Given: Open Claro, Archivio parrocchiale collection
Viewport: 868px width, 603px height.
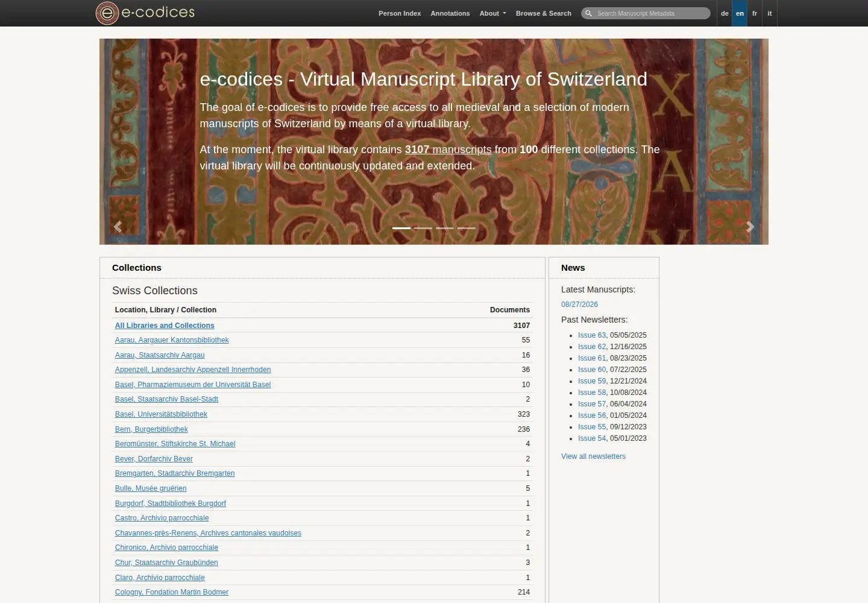Looking at the screenshot, I should [160, 578].
